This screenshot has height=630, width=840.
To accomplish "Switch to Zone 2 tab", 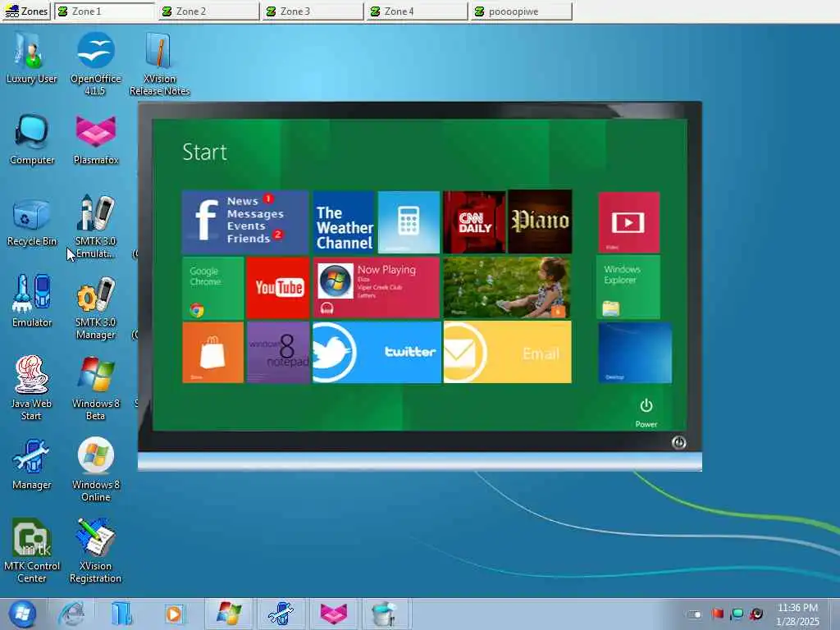I will tap(209, 11).
